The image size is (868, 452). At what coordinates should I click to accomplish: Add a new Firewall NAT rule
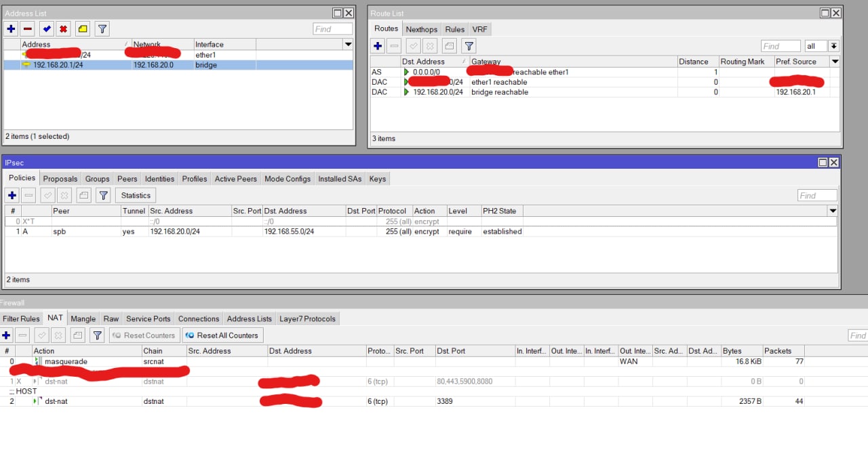click(x=7, y=335)
